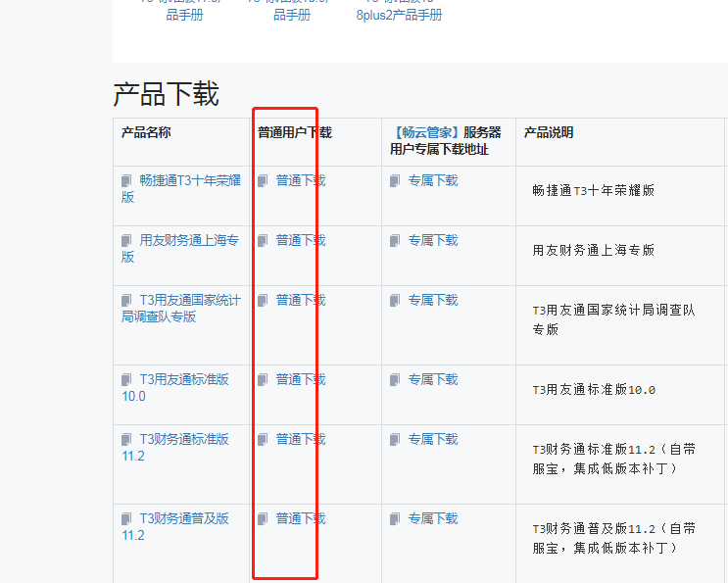The image size is (728, 583).
Task: Select the 产品下载 section heading
Action: [166, 94]
